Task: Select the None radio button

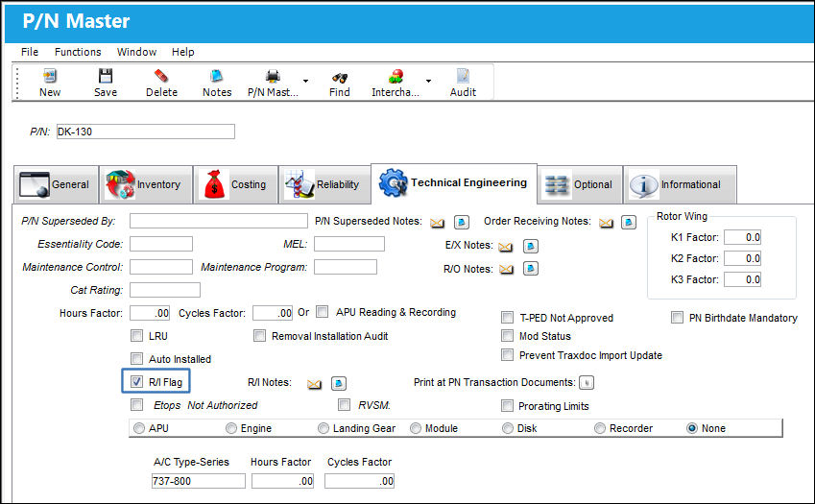Action: click(x=692, y=428)
